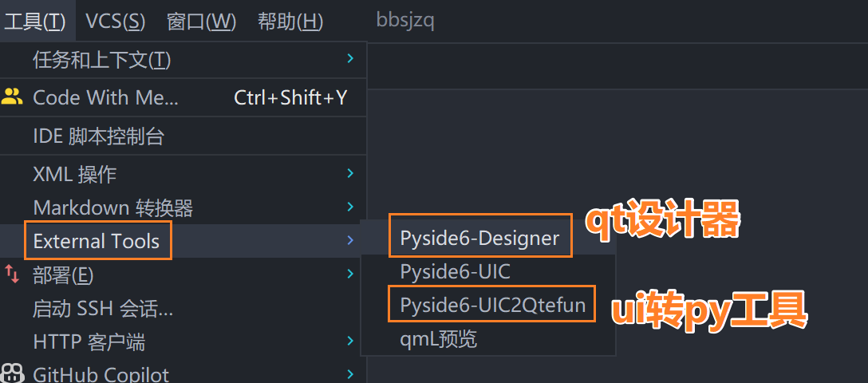Click the bbsjzq project title

coord(405,22)
